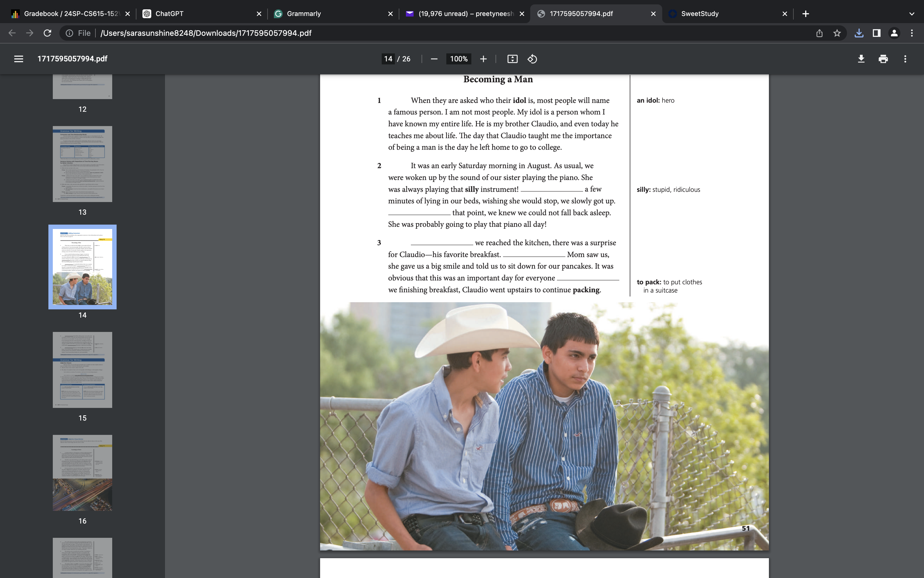Select the page 14 thumbnail

(x=82, y=267)
